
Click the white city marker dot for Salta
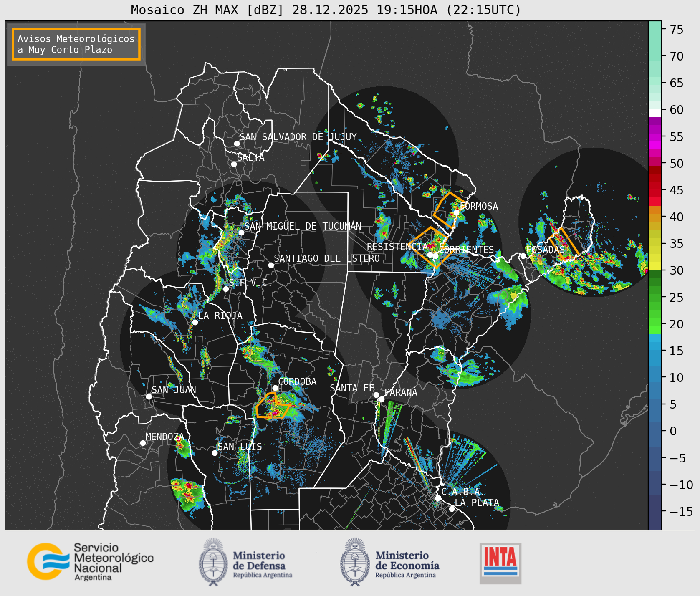coord(234,164)
